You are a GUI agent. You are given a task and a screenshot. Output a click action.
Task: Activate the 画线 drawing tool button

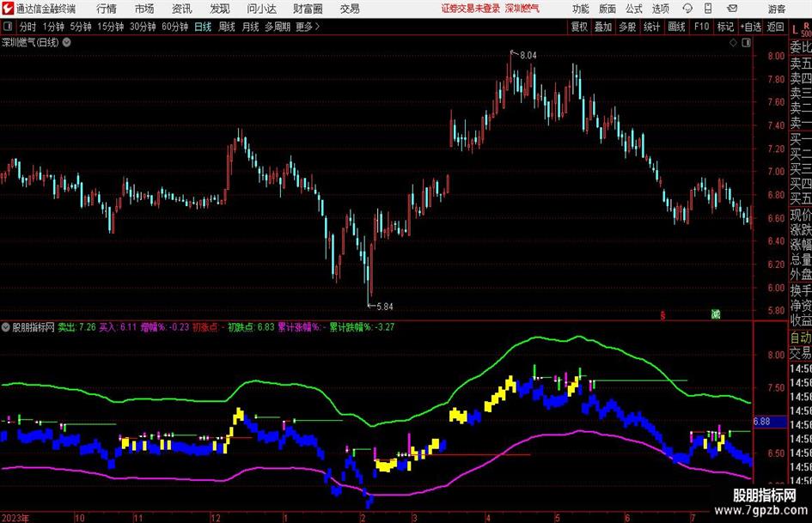677,27
